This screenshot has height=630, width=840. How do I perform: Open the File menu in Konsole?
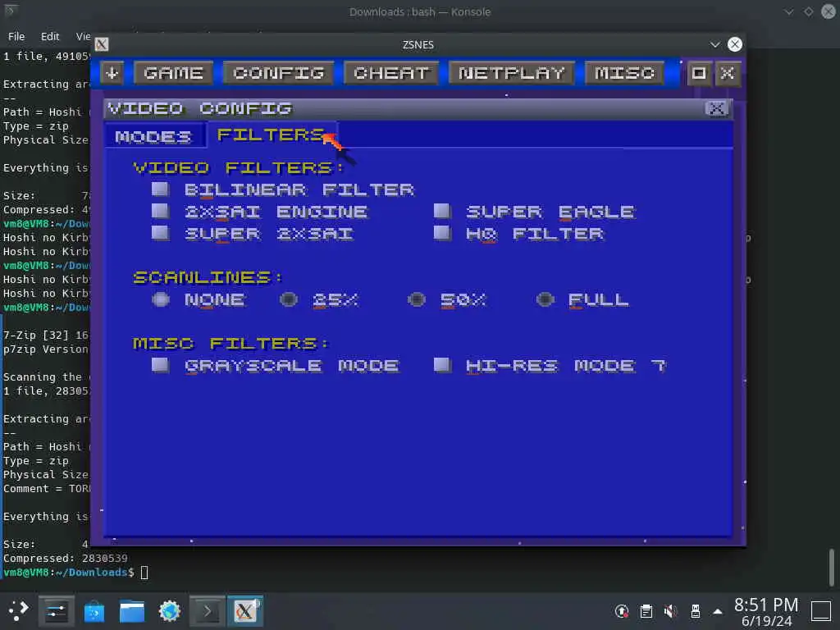point(16,36)
